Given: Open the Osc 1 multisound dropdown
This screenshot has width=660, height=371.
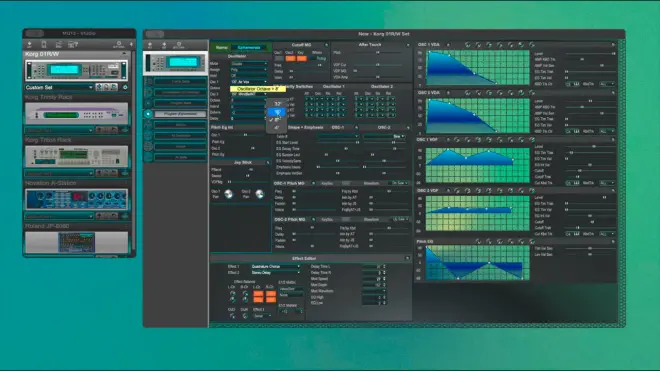Looking at the screenshot, I should click(249, 82).
